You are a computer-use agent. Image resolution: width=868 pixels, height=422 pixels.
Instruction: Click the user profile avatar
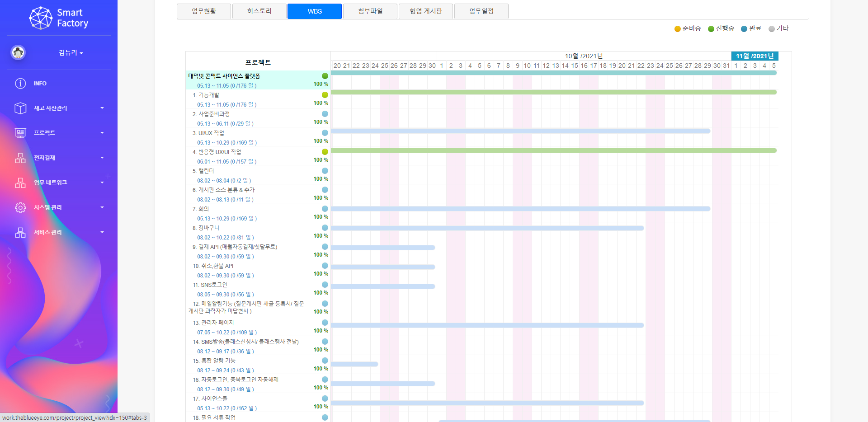click(18, 52)
